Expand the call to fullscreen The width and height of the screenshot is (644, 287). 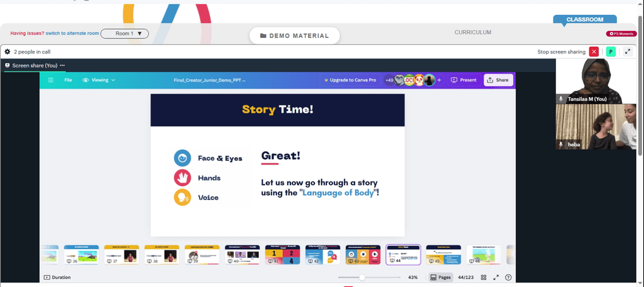(627, 51)
